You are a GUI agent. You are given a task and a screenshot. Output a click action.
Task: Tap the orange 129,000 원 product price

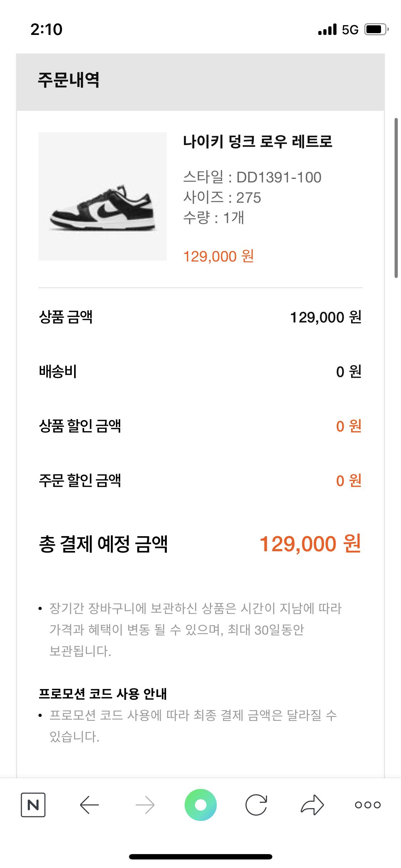point(218,256)
